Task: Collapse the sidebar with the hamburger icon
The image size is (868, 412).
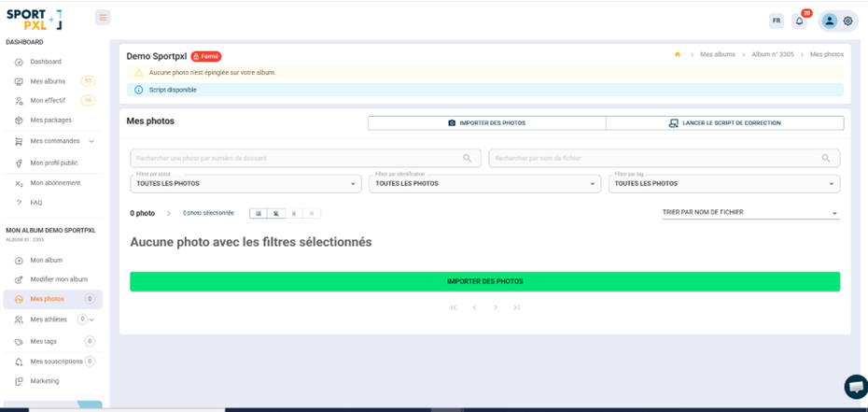Action: click(103, 18)
